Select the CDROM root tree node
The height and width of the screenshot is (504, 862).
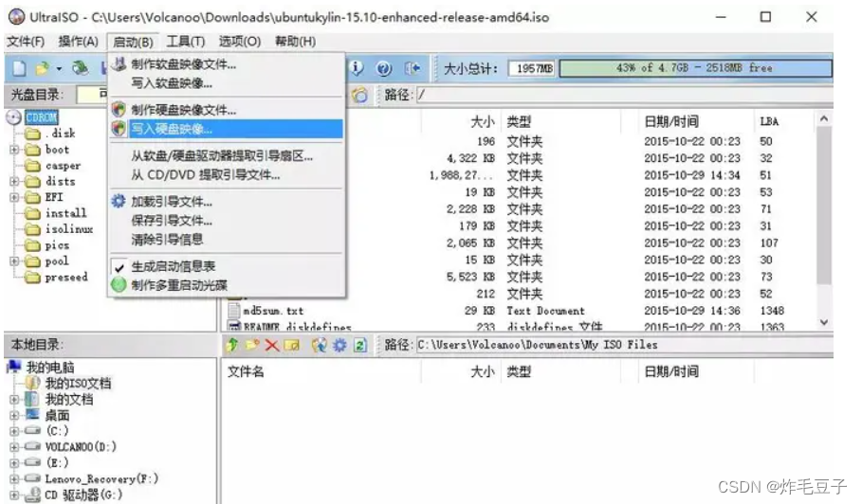[x=41, y=117]
